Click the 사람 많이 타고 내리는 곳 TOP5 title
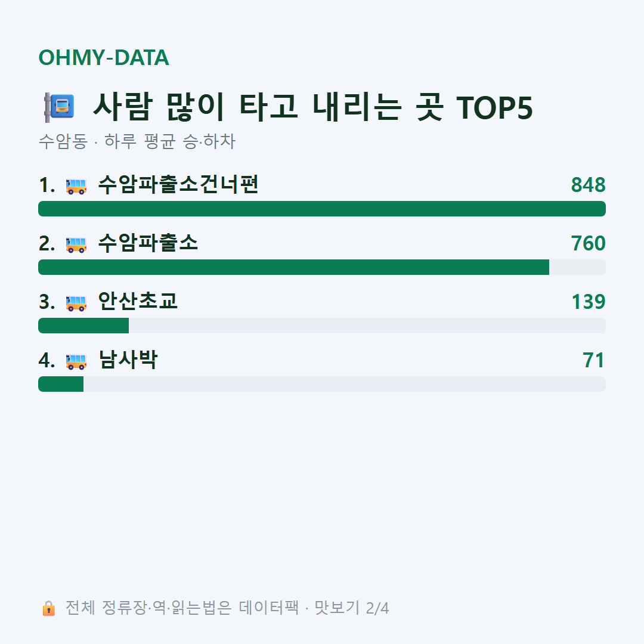 [x=313, y=107]
